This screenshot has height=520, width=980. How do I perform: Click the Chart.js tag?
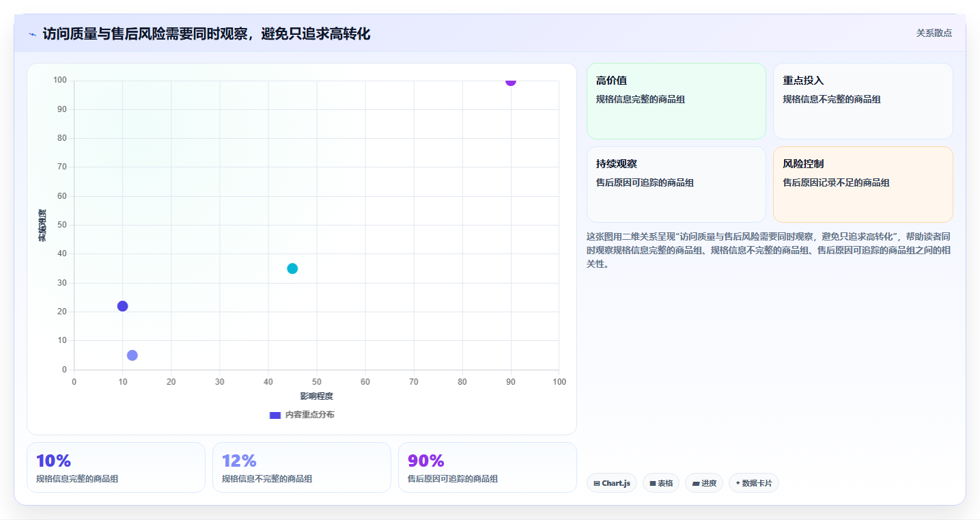(612, 483)
